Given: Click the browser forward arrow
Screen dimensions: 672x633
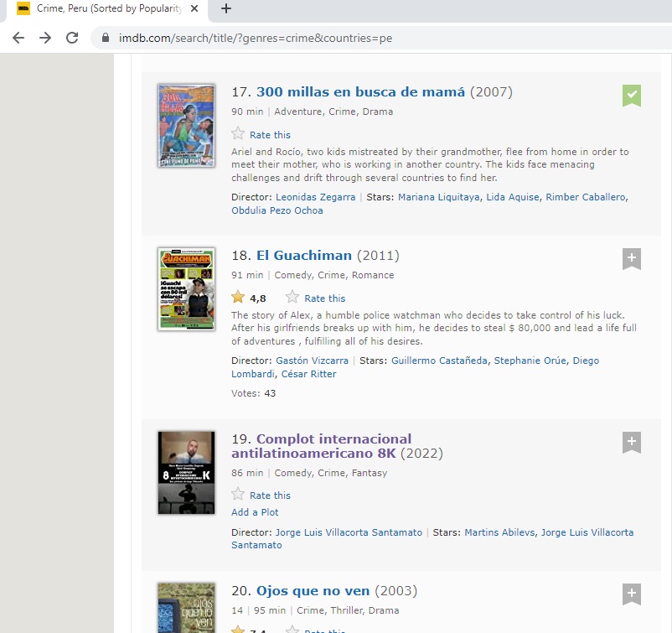Looking at the screenshot, I should point(45,39).
